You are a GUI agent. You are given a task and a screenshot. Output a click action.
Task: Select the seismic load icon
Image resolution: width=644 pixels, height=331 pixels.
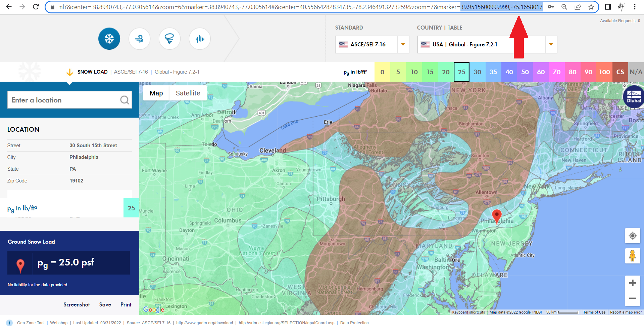click(x=200, y=39)
